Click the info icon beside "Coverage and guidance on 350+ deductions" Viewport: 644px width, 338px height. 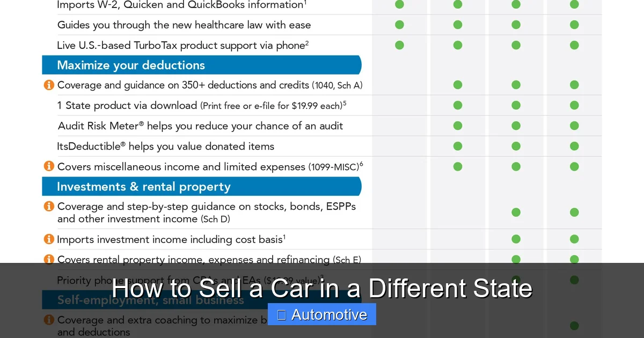click(49, 84)
